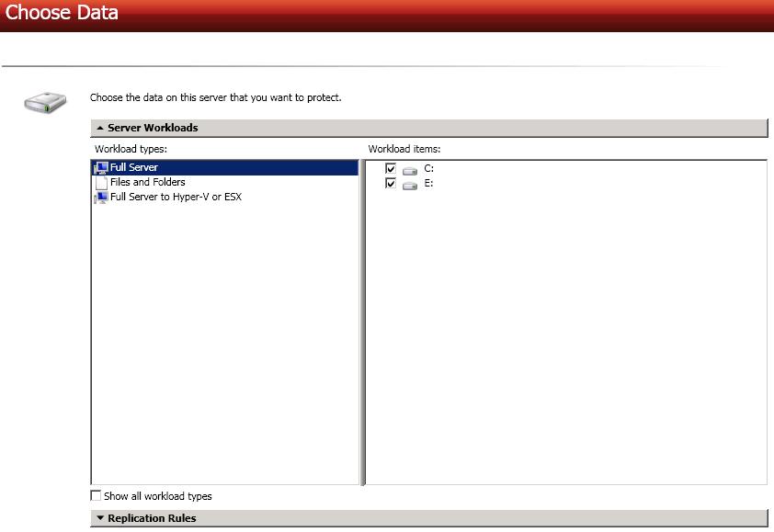Enable the Show all workload types checkbox
Screen dimensions: 774x532
[97, 496]
